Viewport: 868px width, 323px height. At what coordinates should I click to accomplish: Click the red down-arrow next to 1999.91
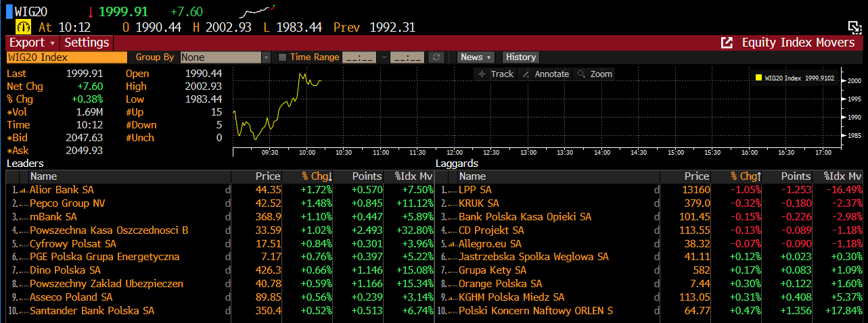91,11
